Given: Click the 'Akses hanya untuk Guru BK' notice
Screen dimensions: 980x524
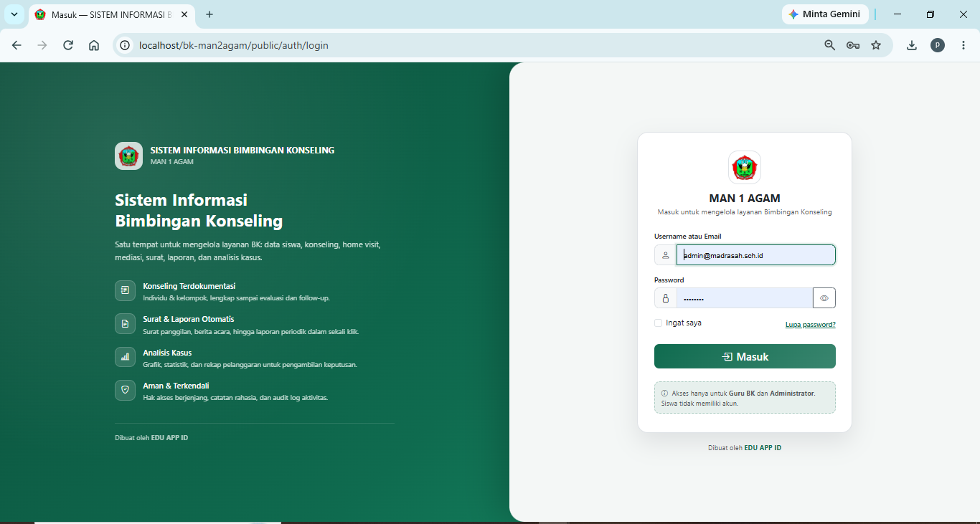Looking at the screenshot, I should tap(745, 398).
